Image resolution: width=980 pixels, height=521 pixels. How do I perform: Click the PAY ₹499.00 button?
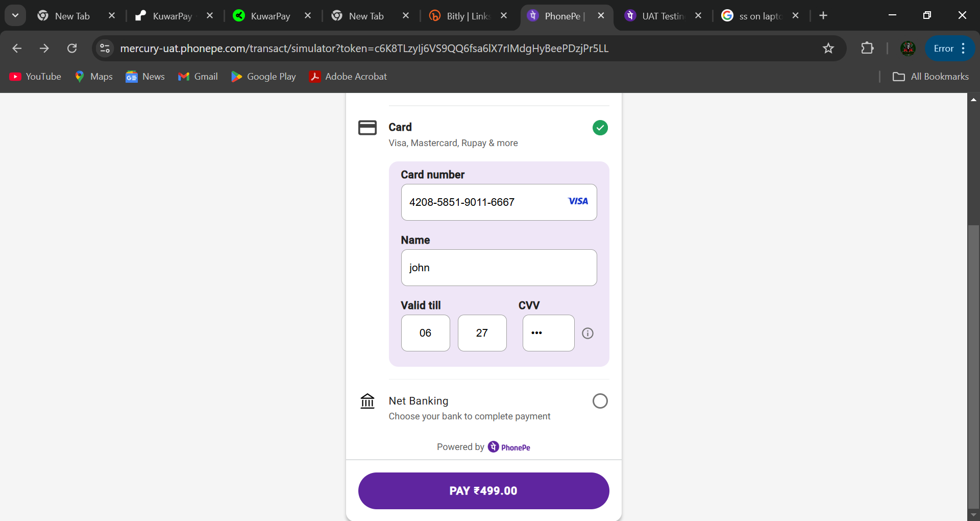tap(483, 491)
